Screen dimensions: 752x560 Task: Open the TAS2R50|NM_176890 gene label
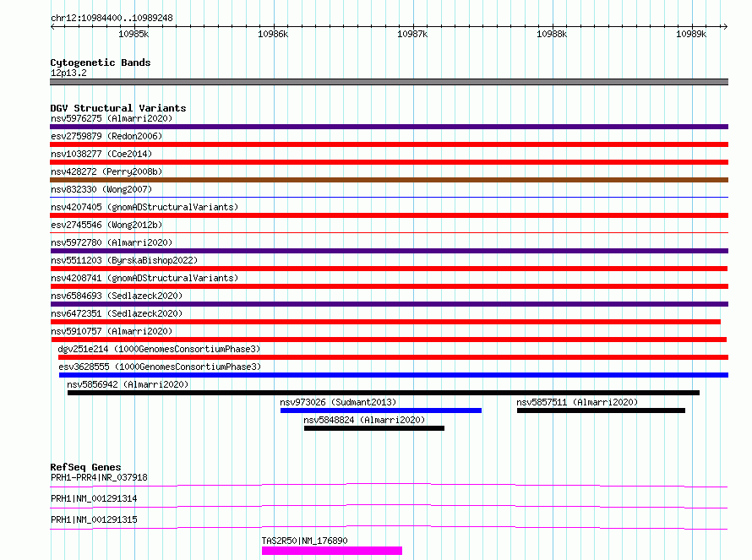pos(304,541)
